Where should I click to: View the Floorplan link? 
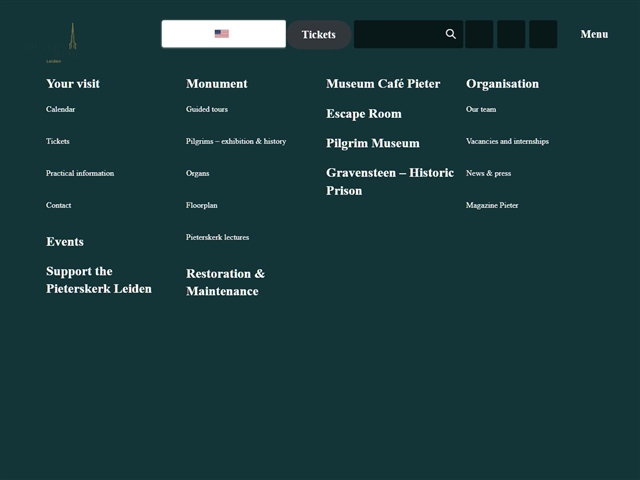tap(202, 205)
